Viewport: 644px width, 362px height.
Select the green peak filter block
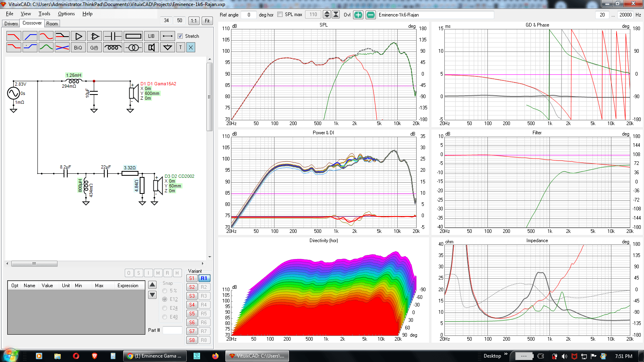[x=46, y=47]
